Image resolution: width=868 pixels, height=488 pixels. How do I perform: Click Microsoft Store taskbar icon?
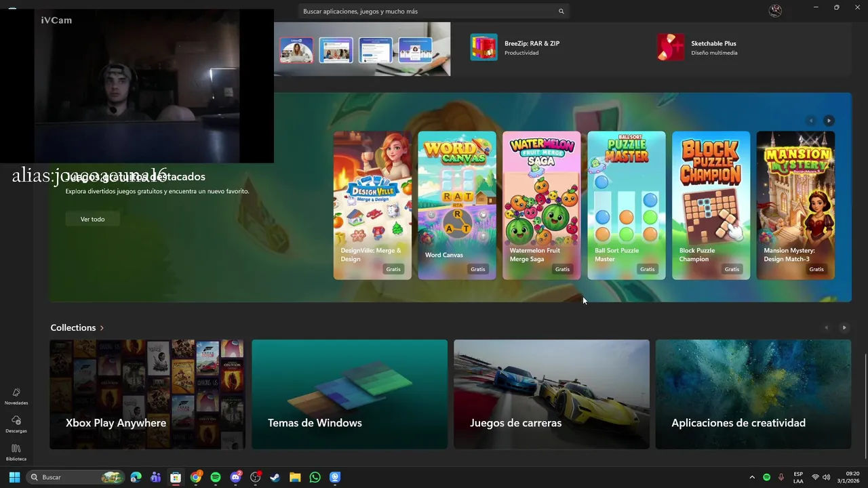176,477
